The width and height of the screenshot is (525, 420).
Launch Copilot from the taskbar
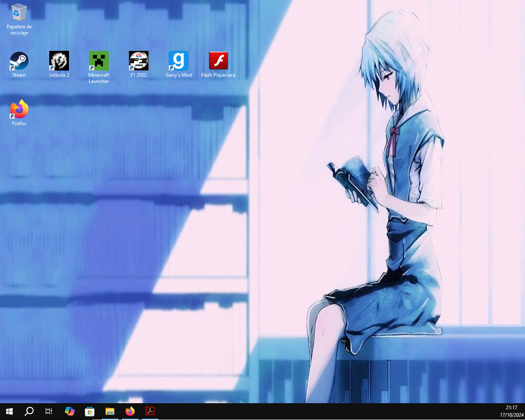(70, 411)
